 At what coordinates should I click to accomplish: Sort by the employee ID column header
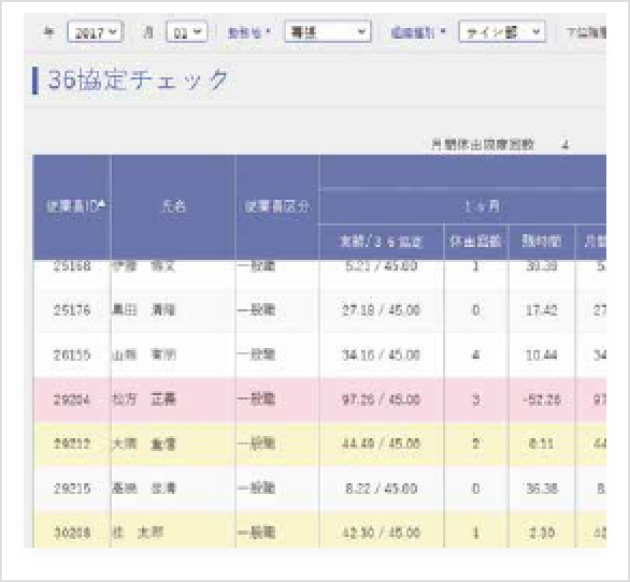point(72,207)
